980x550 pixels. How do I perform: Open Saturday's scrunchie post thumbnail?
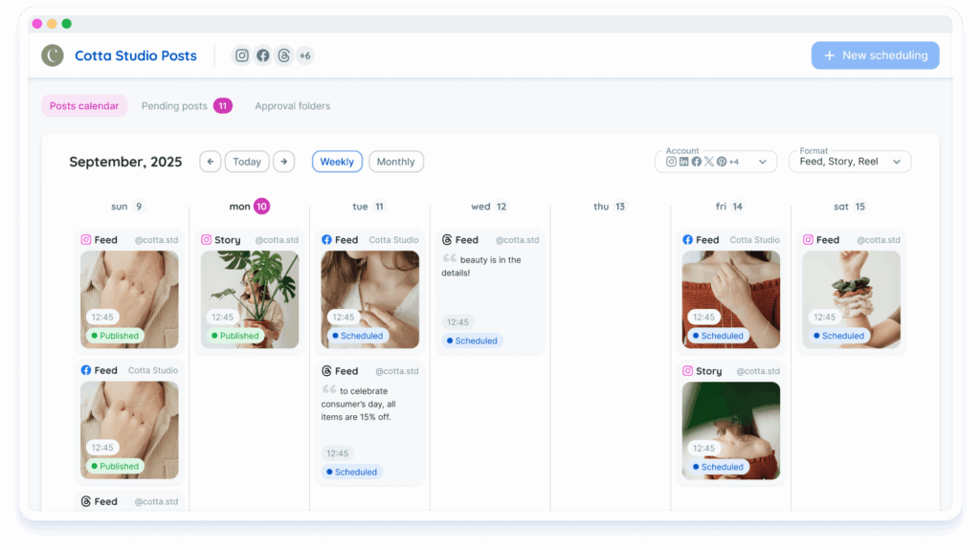point(851,298)
